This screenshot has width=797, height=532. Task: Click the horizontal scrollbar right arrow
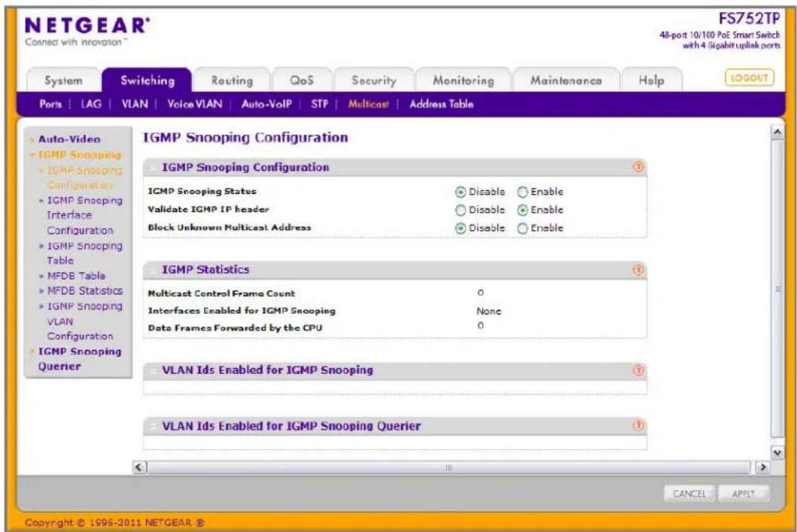(x=762, y=467)
